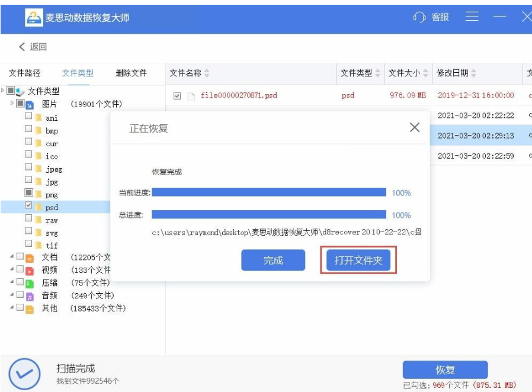532x392 pixels.
Task: Toggle the 视频 category checkbox
Action: pos(20,269)
